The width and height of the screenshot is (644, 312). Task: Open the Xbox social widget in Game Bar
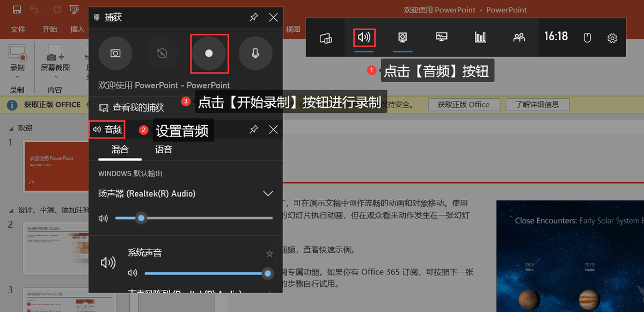(519, 38)
